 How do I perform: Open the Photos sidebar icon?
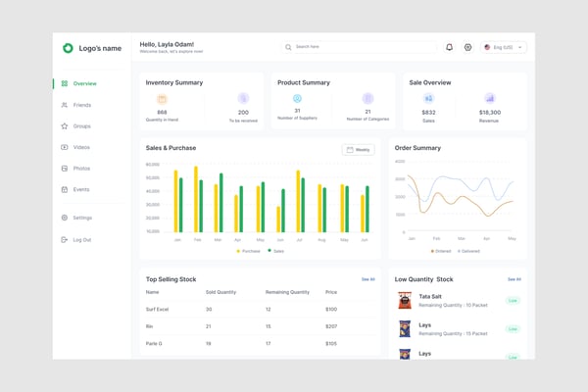[x=65, y=169]
